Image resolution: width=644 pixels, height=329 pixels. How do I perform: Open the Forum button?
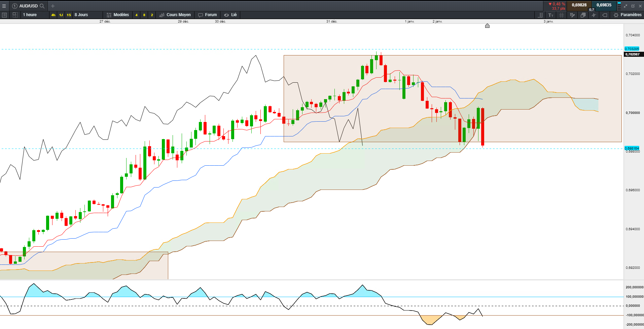pyautogui.click(x=208, y=15)
